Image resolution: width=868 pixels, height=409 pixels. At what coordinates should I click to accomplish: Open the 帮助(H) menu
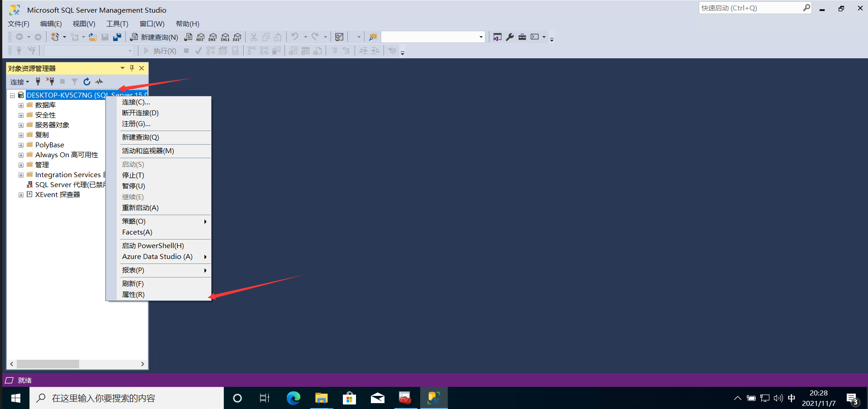click(x=188, y=24)
